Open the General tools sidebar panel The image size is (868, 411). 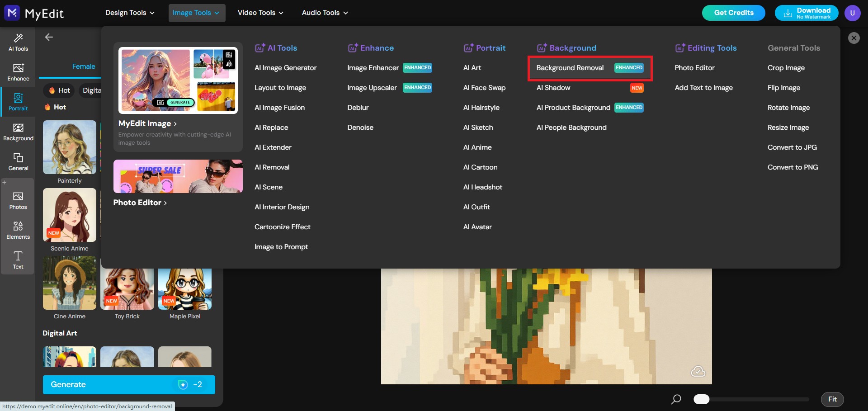[x=18, y=161]
